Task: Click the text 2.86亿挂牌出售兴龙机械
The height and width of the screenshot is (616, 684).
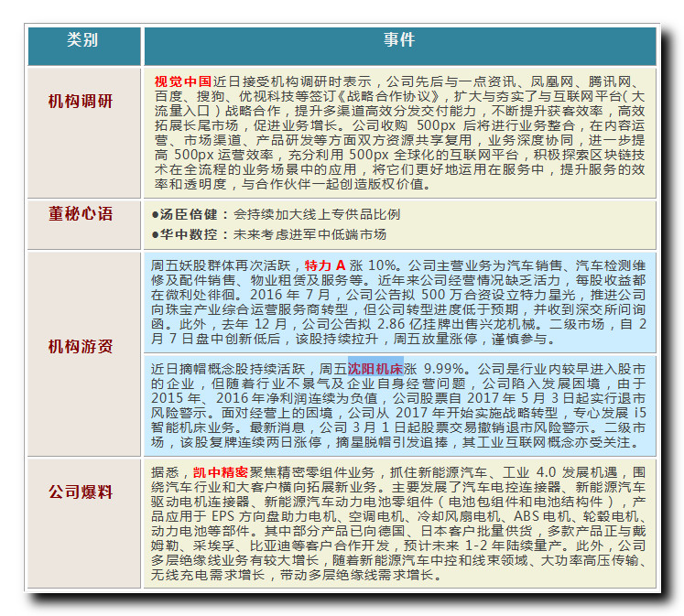Action: 455,324
